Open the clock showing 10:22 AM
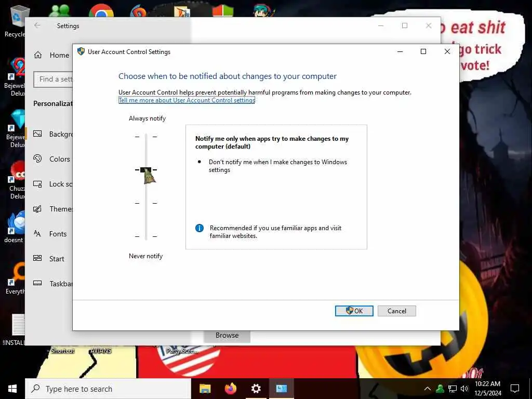 (x=487, y=389)
